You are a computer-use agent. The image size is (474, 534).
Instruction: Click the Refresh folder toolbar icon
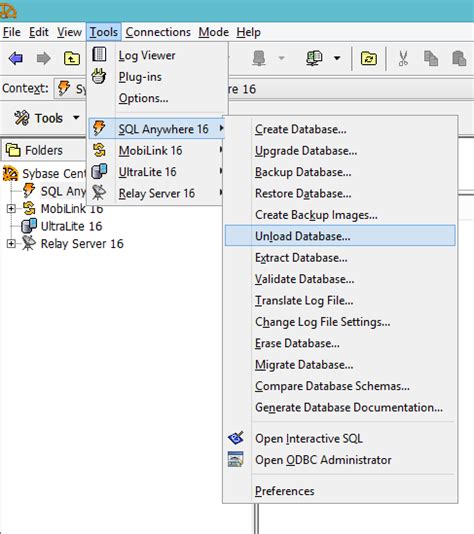[x=368, y=58]
